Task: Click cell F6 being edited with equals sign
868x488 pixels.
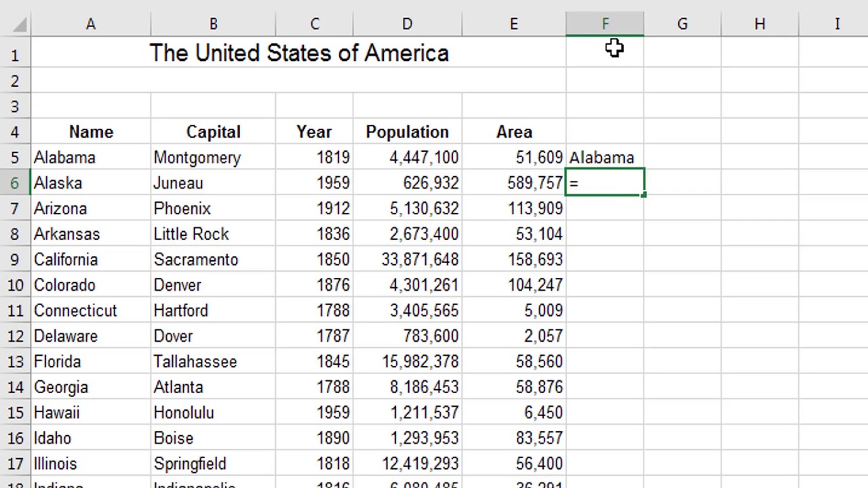Action: click(605, 183)
